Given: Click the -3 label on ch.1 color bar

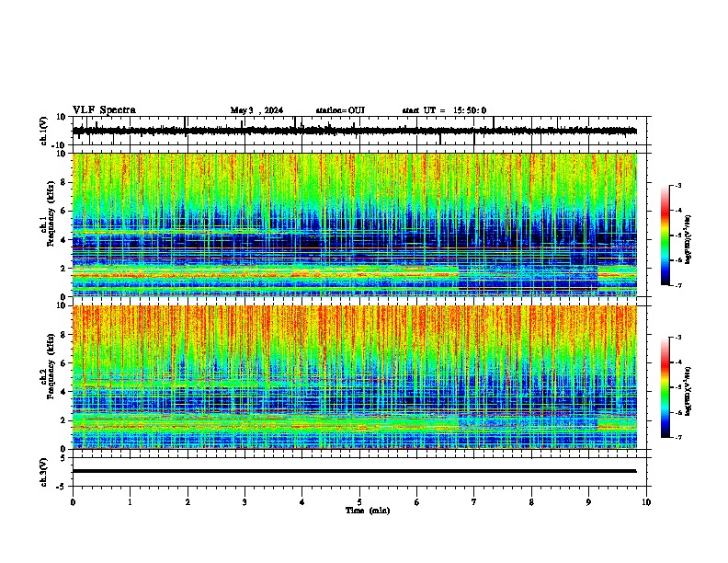Looking at the screenshot, I should point(677,186).
